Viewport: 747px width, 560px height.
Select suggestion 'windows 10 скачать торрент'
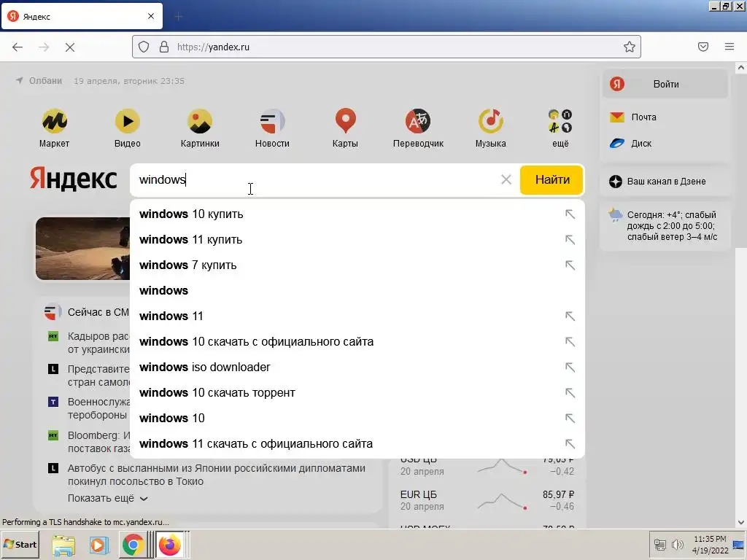click(217, 393)
